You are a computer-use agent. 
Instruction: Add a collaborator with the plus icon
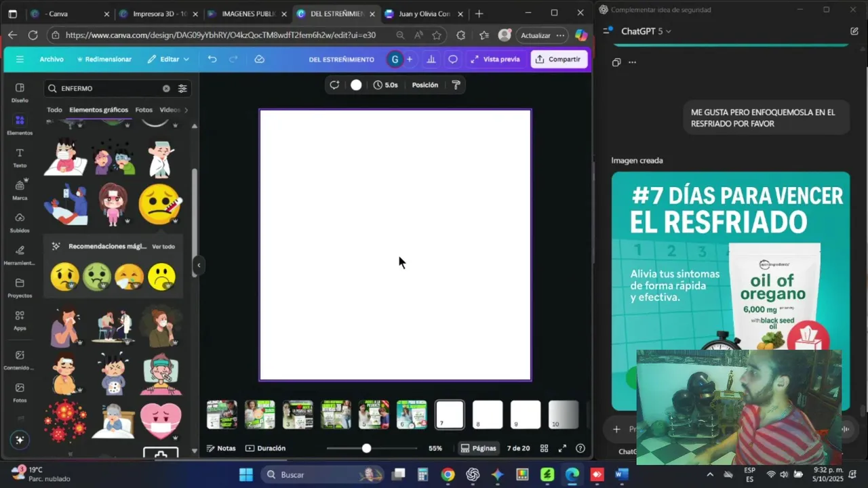point(409,59)
